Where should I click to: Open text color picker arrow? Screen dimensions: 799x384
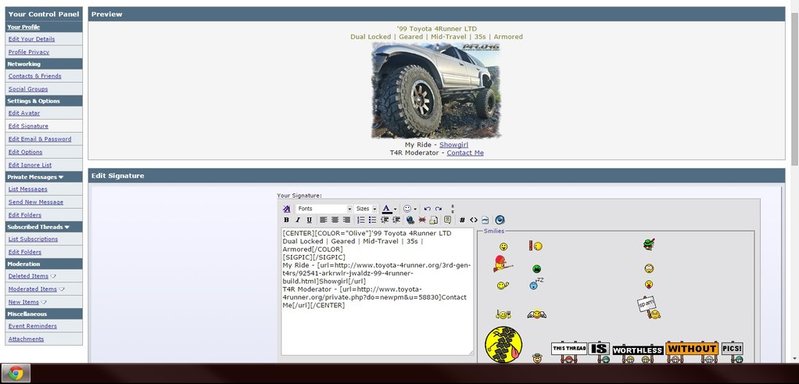click(395, 209)
